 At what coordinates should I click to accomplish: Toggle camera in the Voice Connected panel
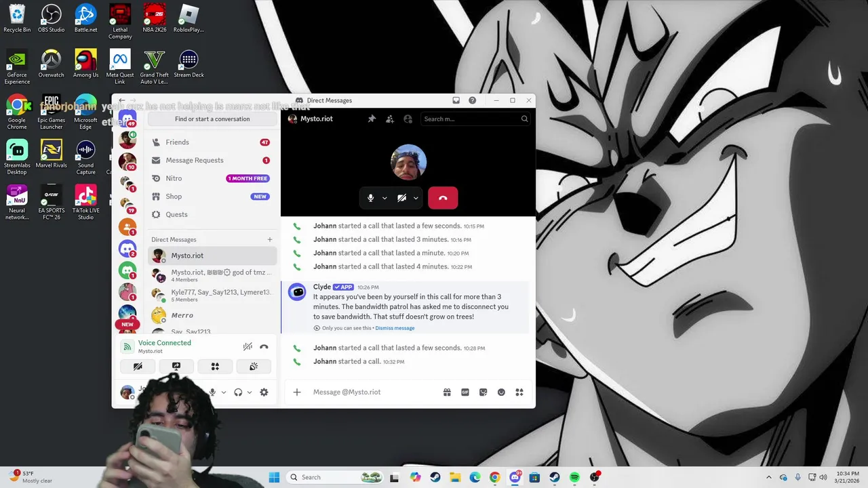tap(138, 366)
